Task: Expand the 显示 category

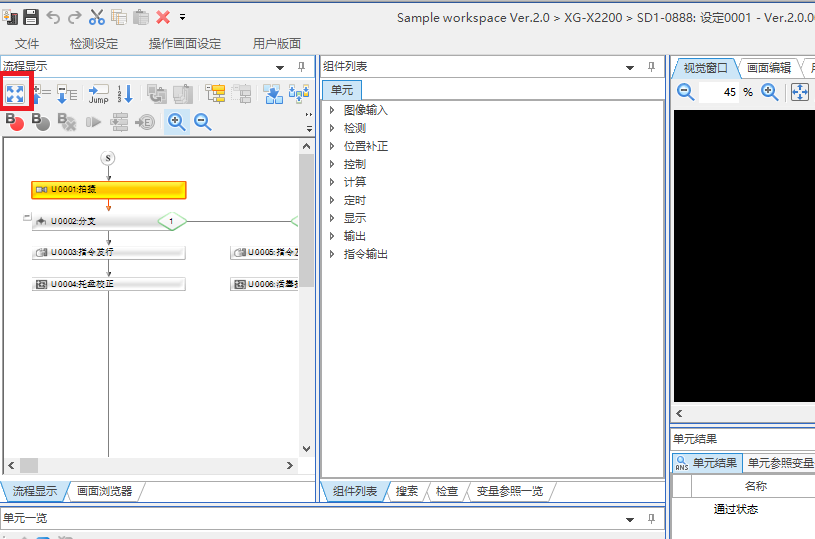Action: point(332,218)
